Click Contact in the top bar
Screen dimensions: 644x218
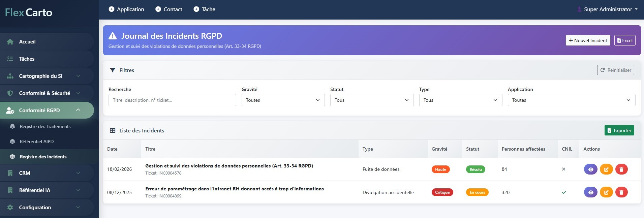click(169, 9)
